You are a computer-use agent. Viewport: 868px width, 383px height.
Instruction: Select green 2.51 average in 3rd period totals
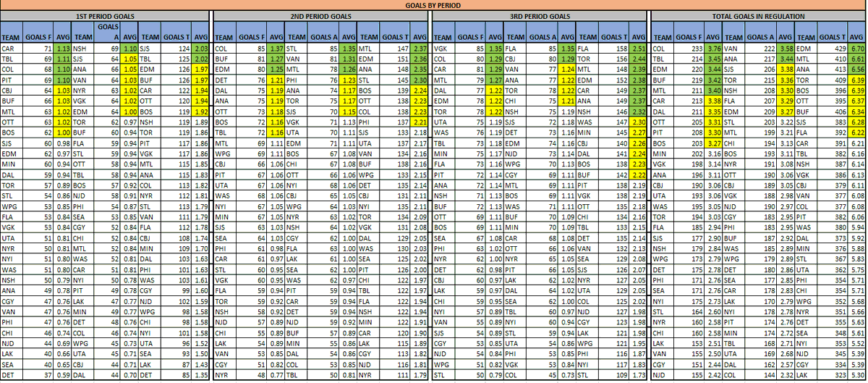point(638,49)
